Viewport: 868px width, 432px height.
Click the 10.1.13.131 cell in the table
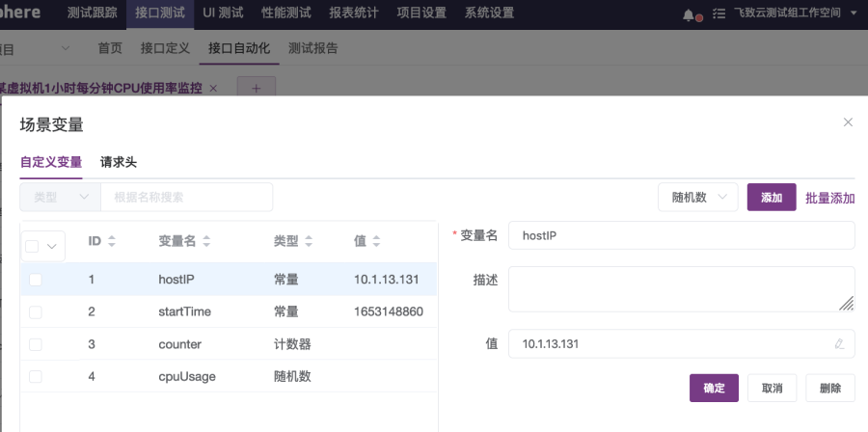[x=387, y=280]
